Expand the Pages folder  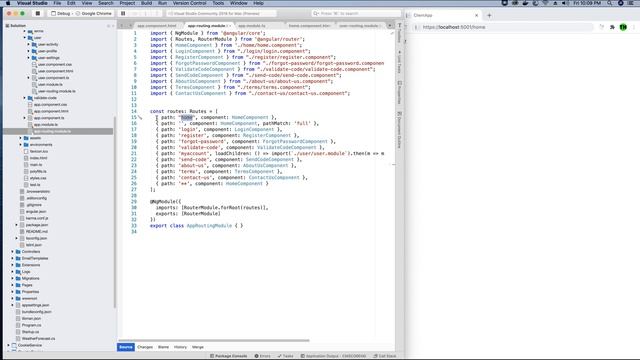tap(12, 285)
